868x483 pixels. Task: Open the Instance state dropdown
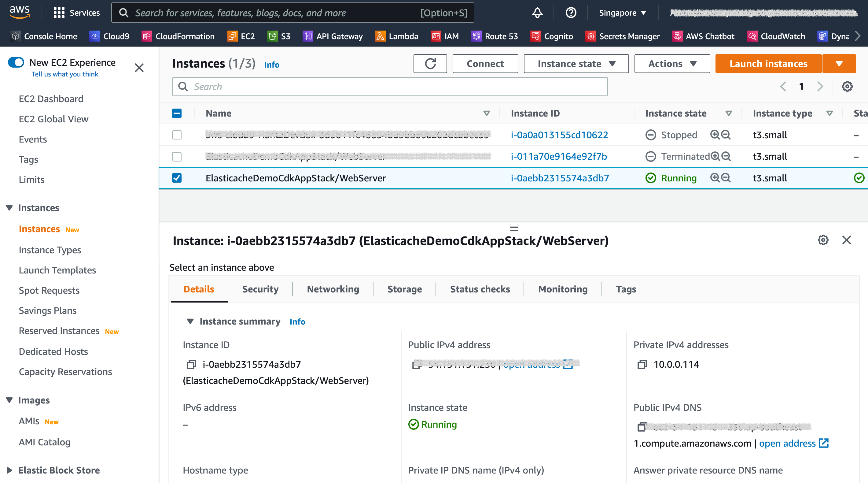(576, 63)
